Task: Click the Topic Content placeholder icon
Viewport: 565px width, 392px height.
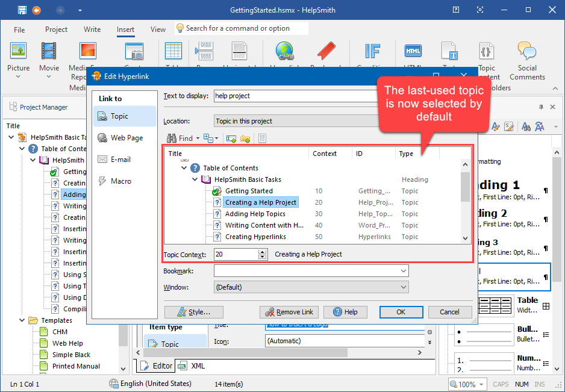Action: click(x=486, y=52)
